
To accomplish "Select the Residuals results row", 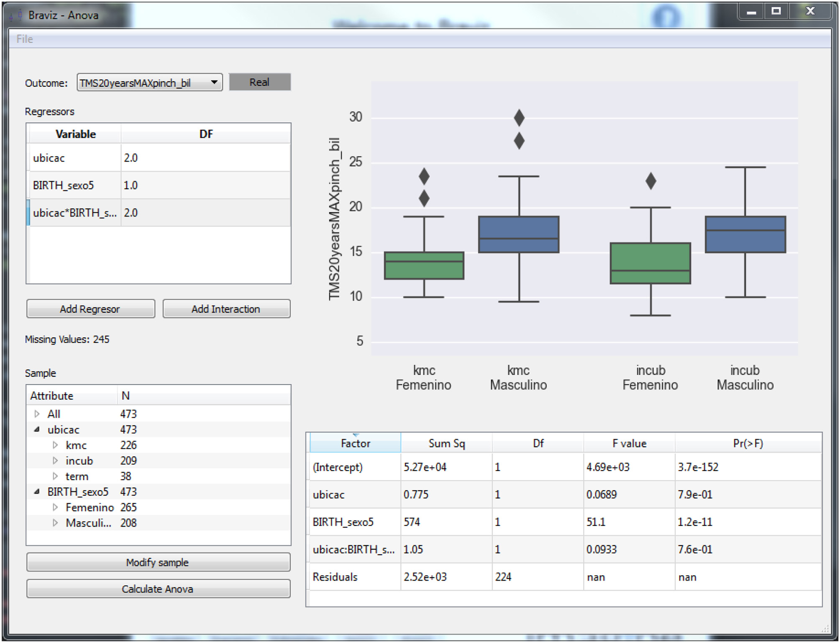I will click(565, 577).
